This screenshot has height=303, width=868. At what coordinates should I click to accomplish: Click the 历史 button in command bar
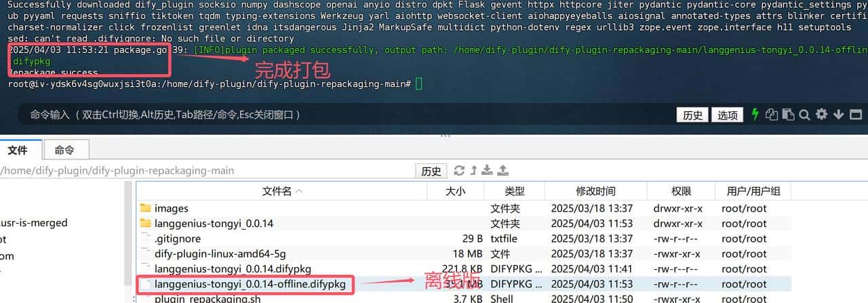click(x=692, y=115)
